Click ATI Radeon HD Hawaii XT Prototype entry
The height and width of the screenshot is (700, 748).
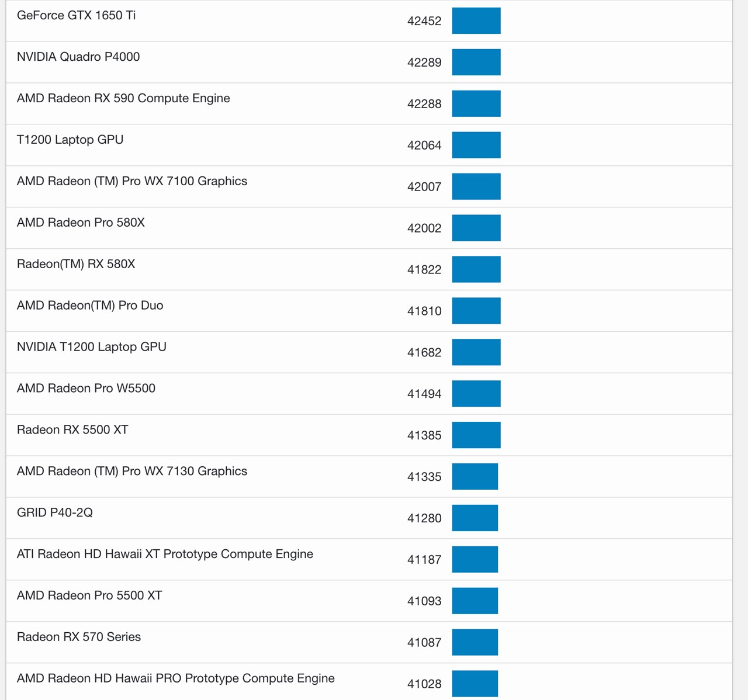(164, 554)
